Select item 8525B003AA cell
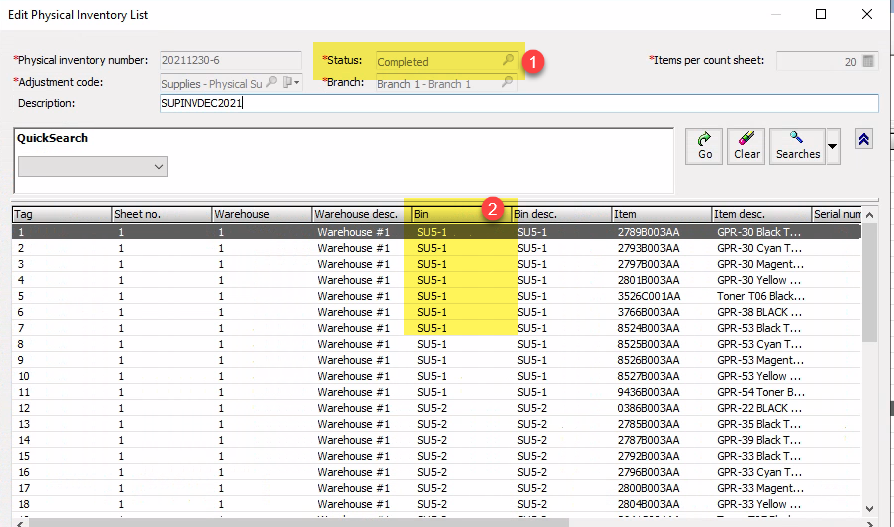Image resolution: width=894 pixels, height=527 pixels. [x=648, y=344]
